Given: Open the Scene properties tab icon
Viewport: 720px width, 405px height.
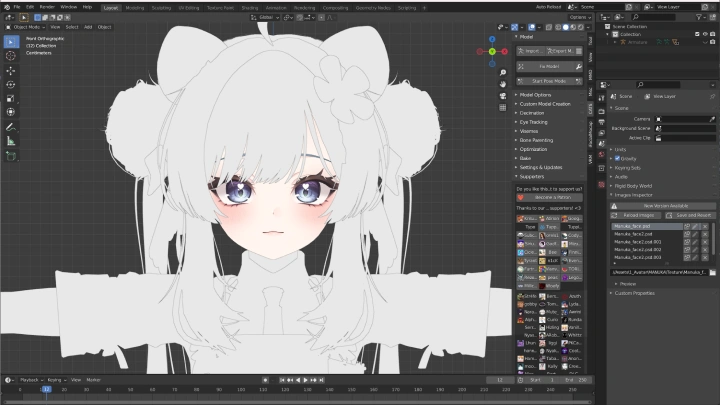Looking at the screenshot, I should click(602, 144).
